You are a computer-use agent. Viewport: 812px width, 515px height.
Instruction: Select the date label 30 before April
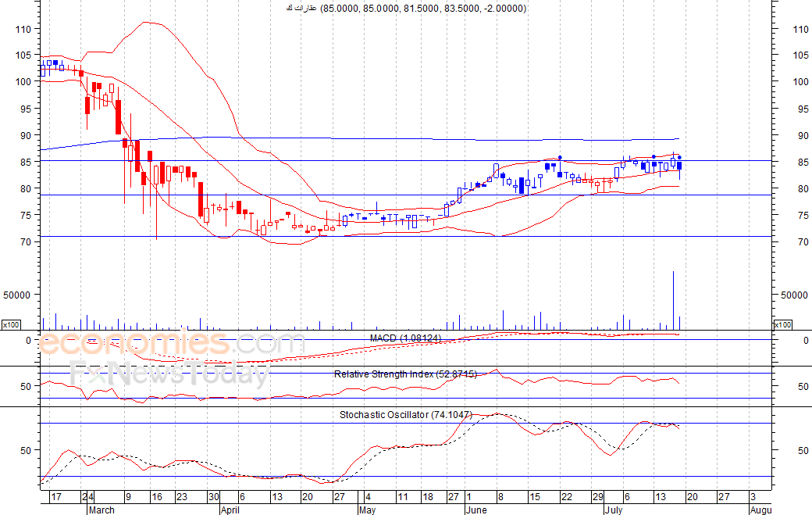pos(214,497)
